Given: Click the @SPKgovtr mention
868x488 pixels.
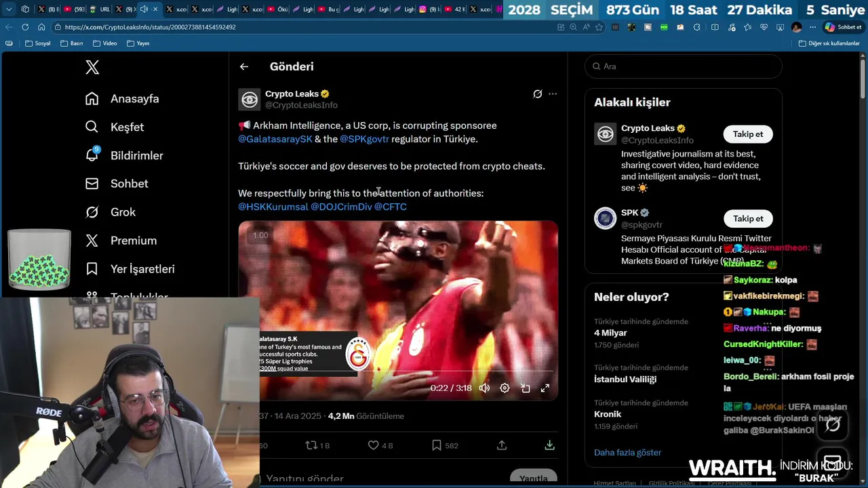Looking at the screenshot, I should click(364, 139).
